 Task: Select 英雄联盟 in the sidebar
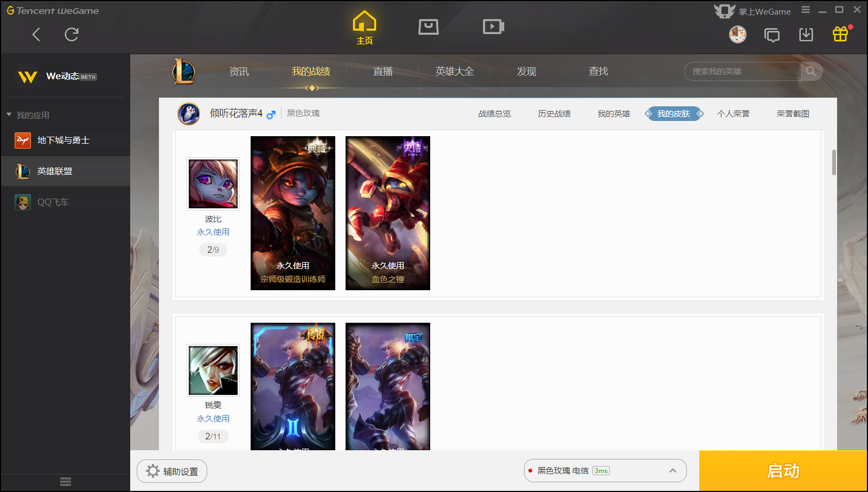[x=65, y=171]
